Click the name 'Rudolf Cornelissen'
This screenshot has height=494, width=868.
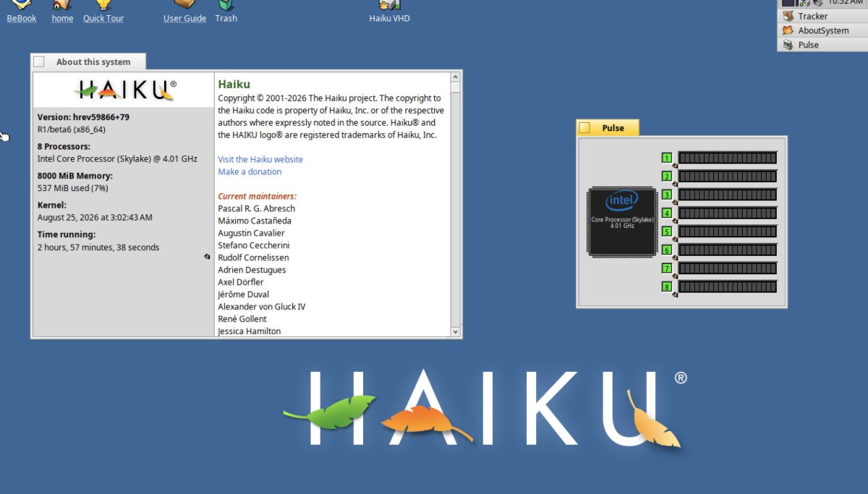click(x=253, y=257)
